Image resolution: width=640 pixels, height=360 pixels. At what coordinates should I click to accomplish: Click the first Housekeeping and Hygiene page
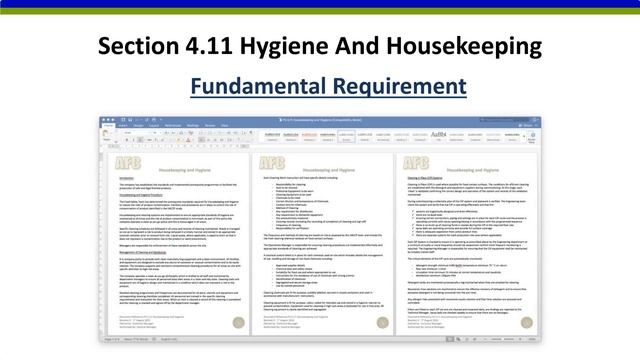(x=178, y=243)
